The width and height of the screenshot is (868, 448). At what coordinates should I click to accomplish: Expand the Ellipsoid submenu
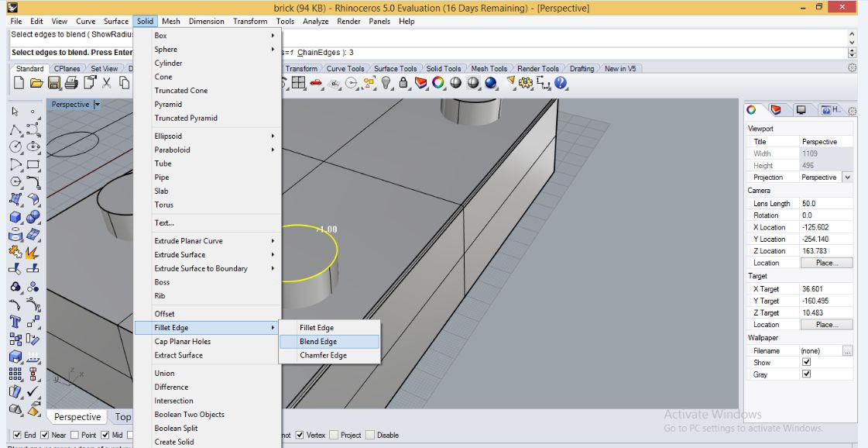208,136
